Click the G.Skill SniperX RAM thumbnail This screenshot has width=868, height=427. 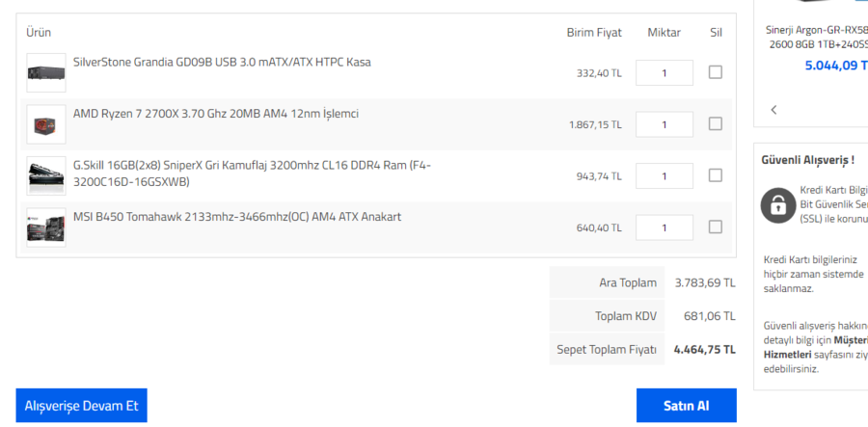[x=46, y=176]
